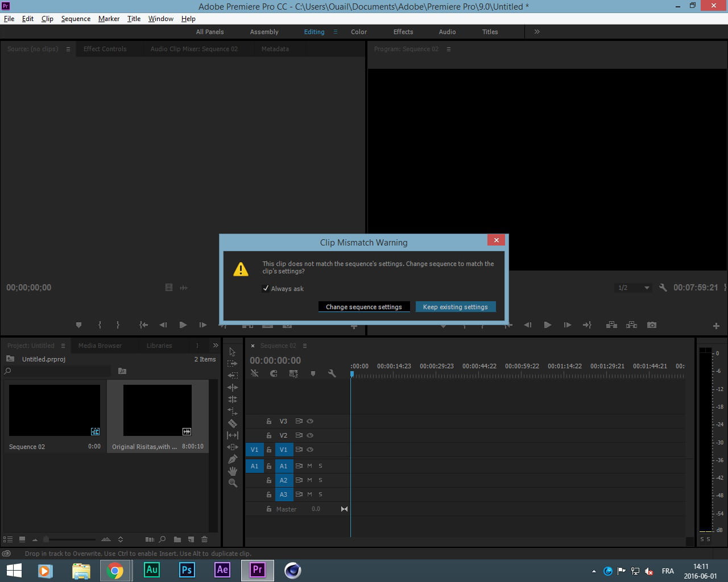Select the Sequence 02 thumbnail
Screen dimensions: 728x582
tap(55, 410)
